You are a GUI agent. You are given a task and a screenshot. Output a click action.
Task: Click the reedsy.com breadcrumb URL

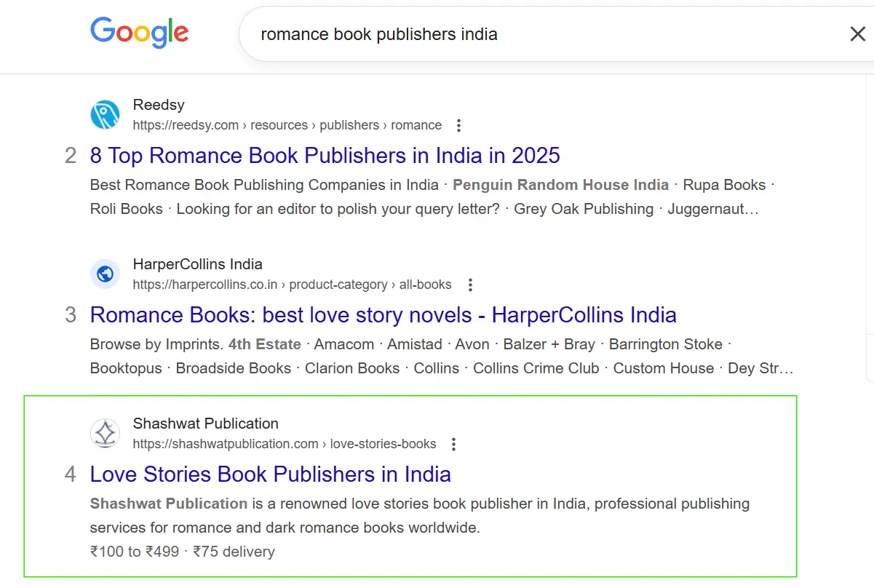click(287, 125)
